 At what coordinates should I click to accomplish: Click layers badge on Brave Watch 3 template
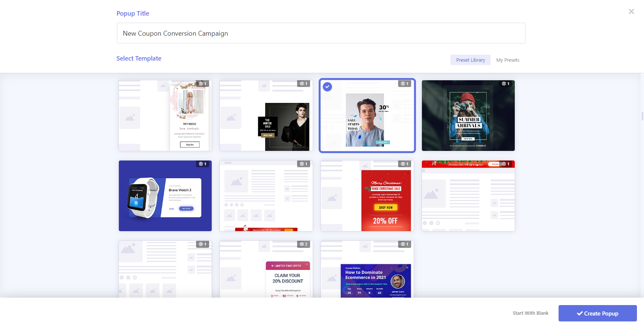click(x=202, y=164)
